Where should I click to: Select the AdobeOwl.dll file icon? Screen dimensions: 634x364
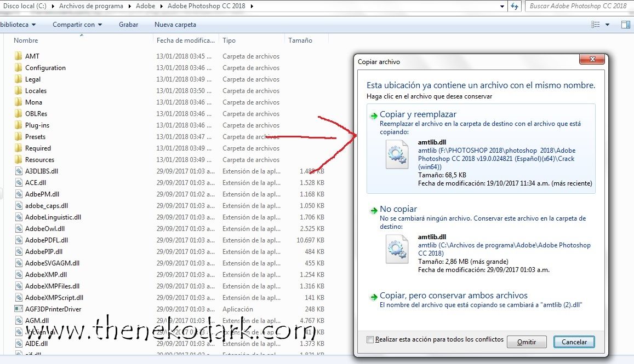[19, 229]
